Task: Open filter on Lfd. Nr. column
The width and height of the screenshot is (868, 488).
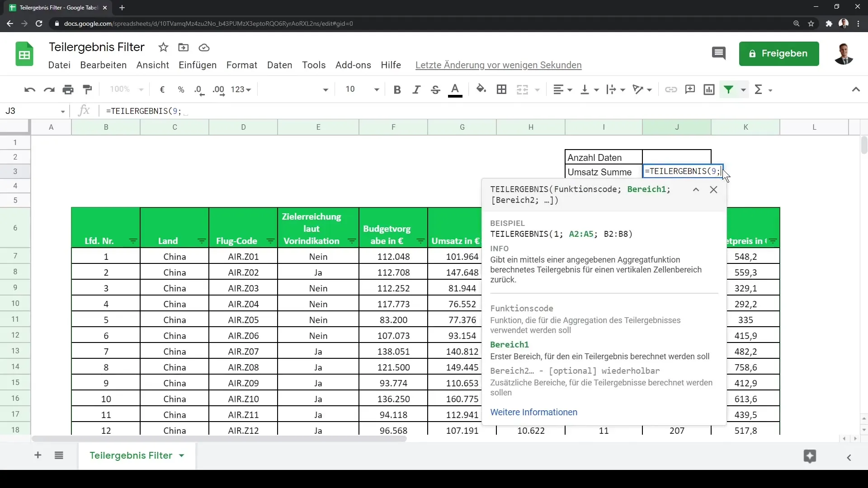Action: 133,241
